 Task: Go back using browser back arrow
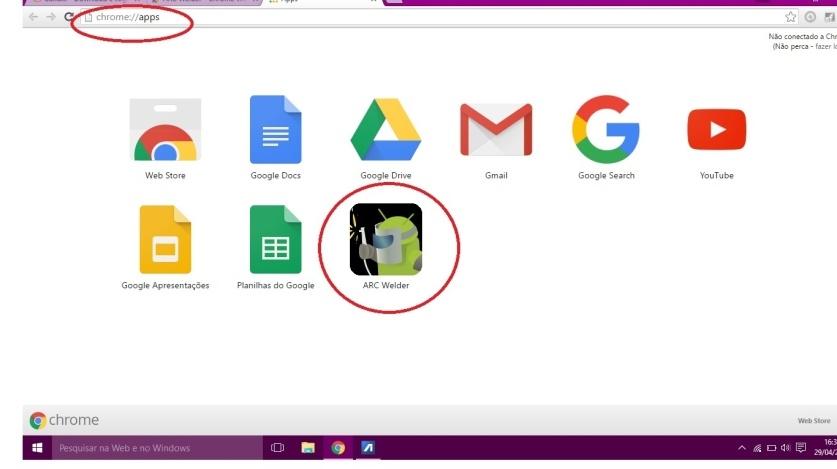click(x=33, y=17)
